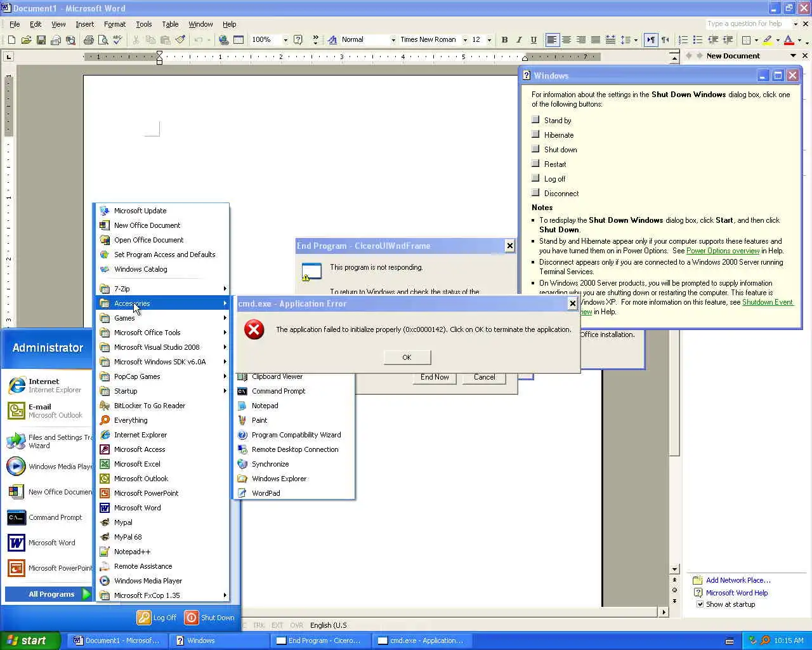Screen dimensions: 812x650
Task: Click the Print toolbar icon
Action: click(88, 40)
